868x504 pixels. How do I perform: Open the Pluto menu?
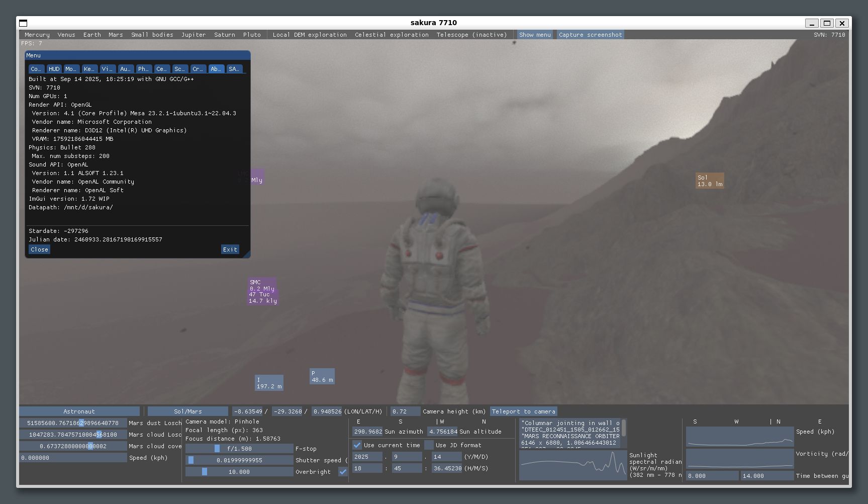click(252, 35)
